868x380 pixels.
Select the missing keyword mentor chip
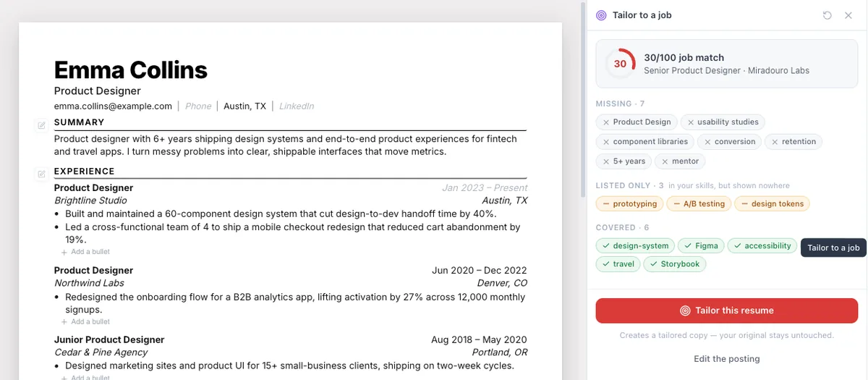point(680,161)
